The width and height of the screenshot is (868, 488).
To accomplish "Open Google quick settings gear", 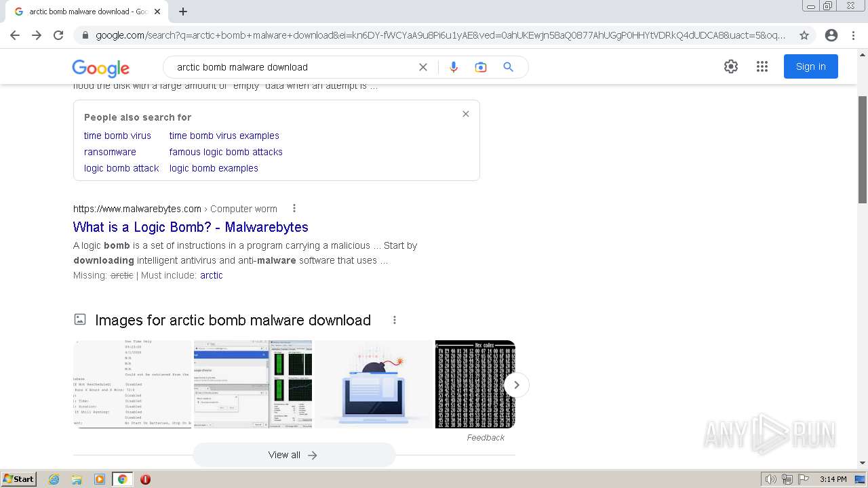I will pyautogui.click(x=730, y=66).
